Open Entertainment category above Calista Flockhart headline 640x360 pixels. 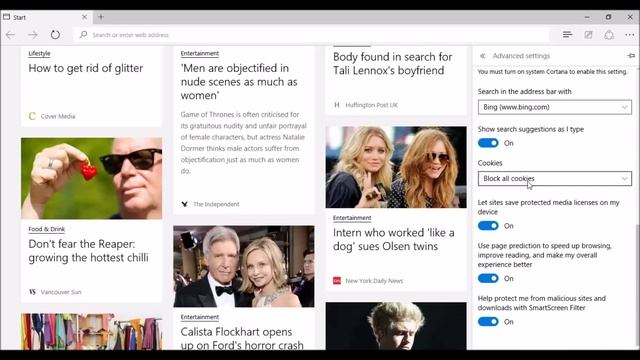point(200,317)
